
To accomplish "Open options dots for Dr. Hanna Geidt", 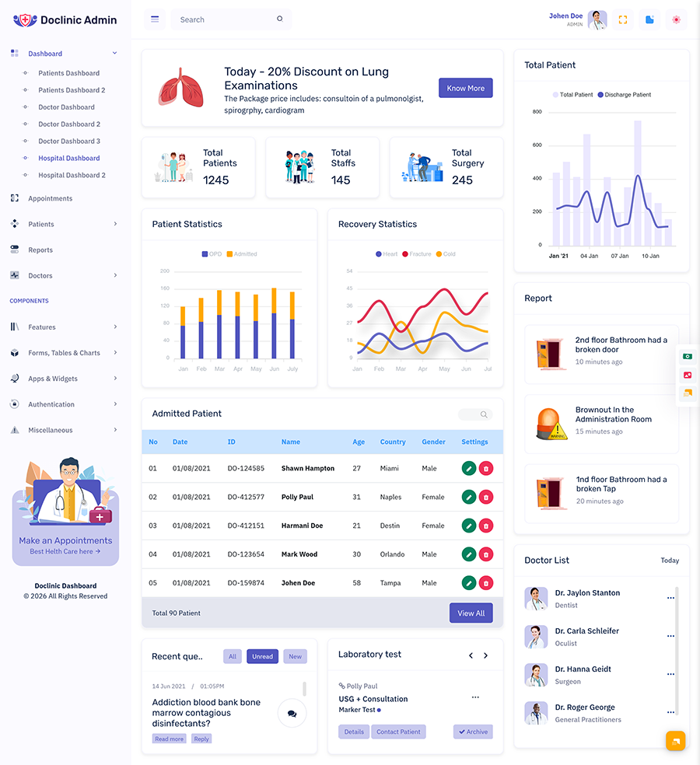I will point(670,674).
